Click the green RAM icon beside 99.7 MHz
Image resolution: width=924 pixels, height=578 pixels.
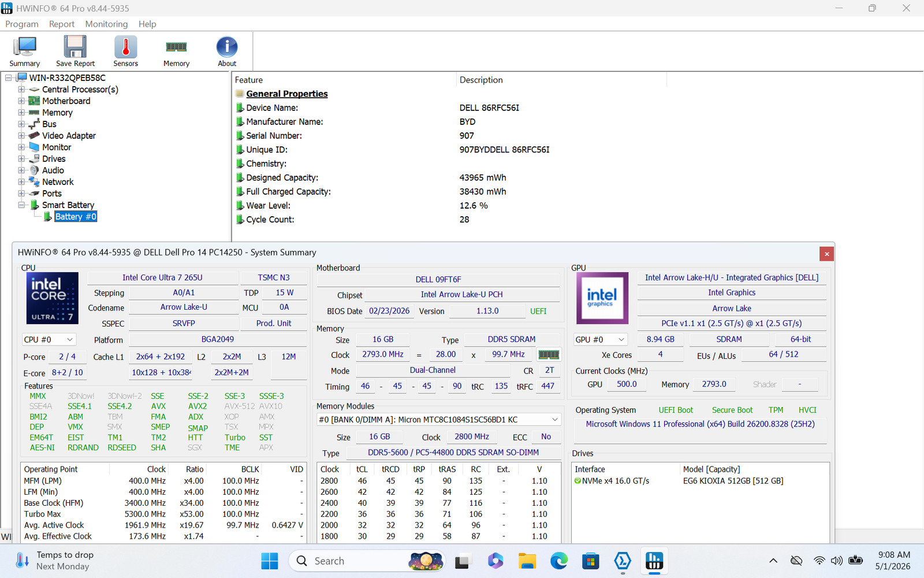(x=549, y=354)
